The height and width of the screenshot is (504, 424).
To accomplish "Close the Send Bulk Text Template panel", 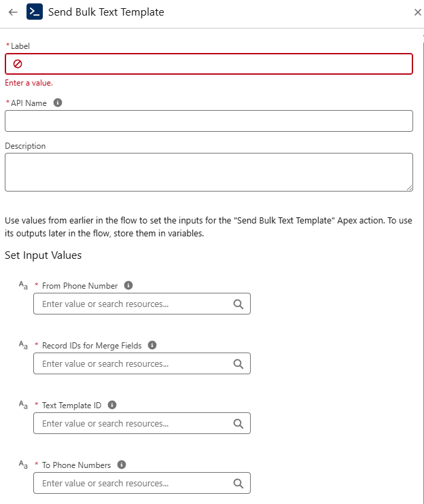I will point(417,12).
